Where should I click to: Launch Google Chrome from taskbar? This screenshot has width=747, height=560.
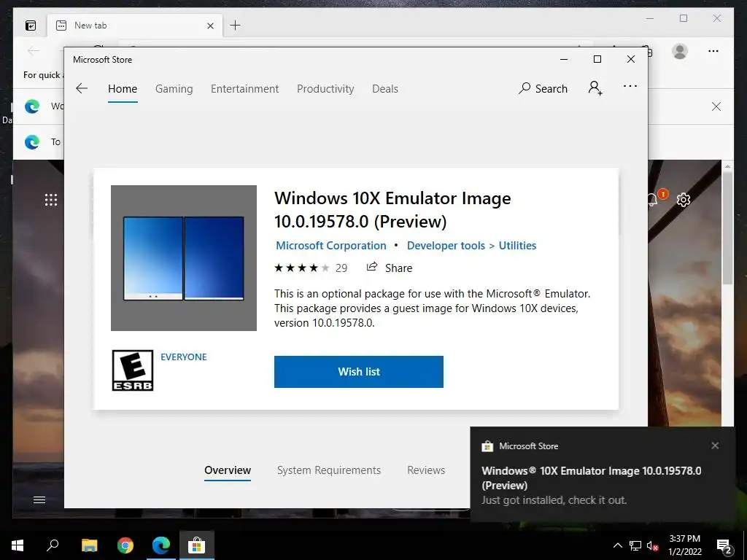125,545
